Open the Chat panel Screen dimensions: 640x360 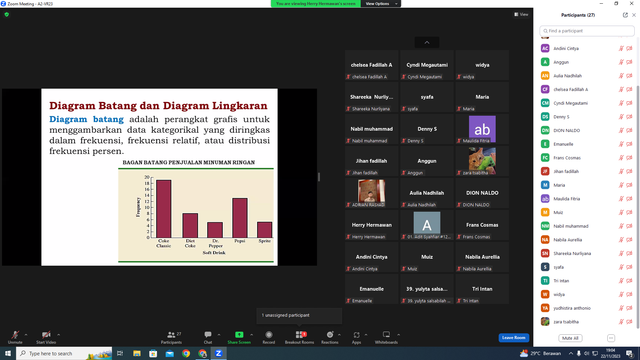click(208, 337)
